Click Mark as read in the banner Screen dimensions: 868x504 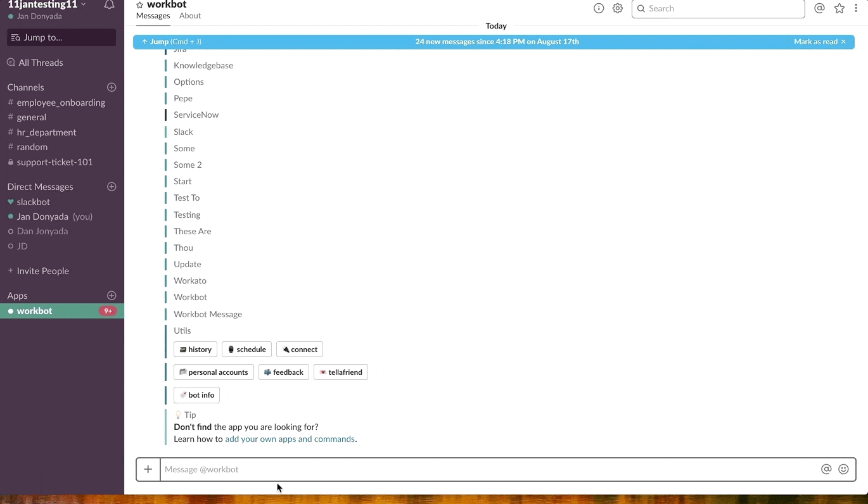(x=815, y=41)
